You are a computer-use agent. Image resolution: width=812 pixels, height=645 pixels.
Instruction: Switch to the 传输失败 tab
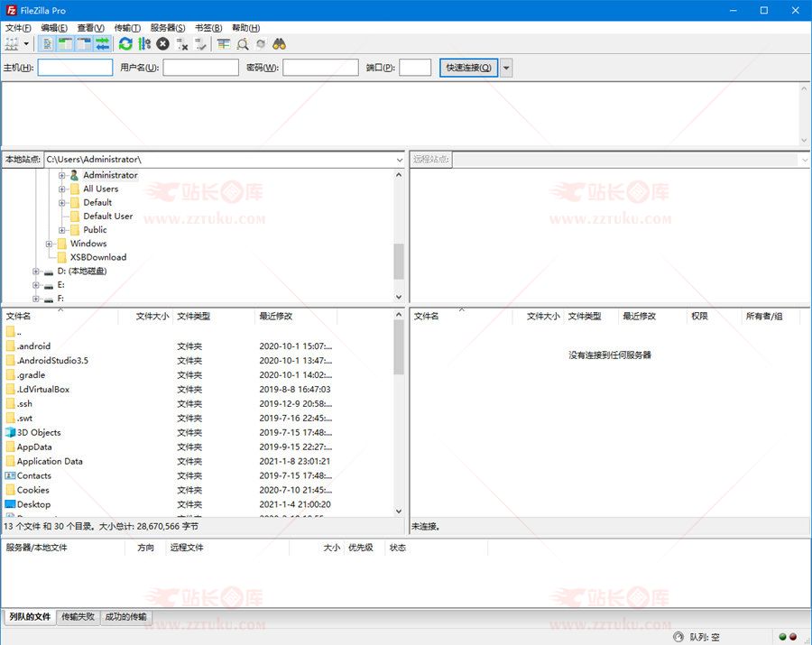(78, 617)
